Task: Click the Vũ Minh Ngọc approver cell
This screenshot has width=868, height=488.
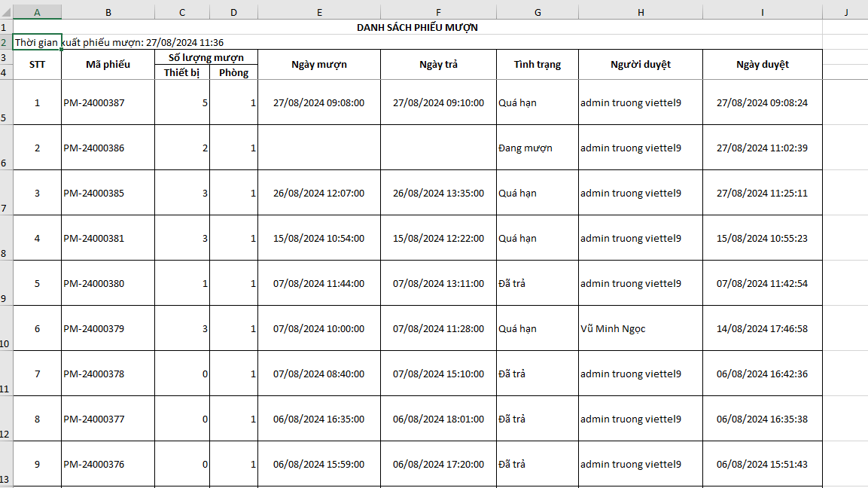Action: 641,328
